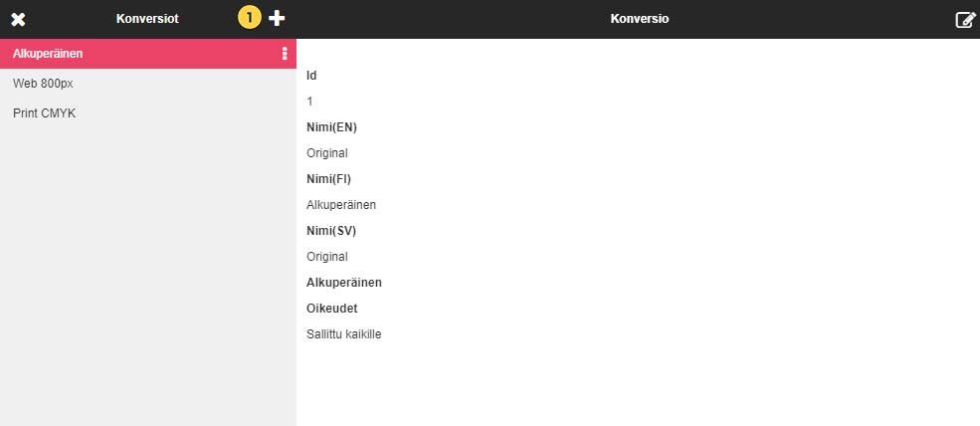Click the Konversio header title
This screenshot has width=980, height=426.
[639, 19]
